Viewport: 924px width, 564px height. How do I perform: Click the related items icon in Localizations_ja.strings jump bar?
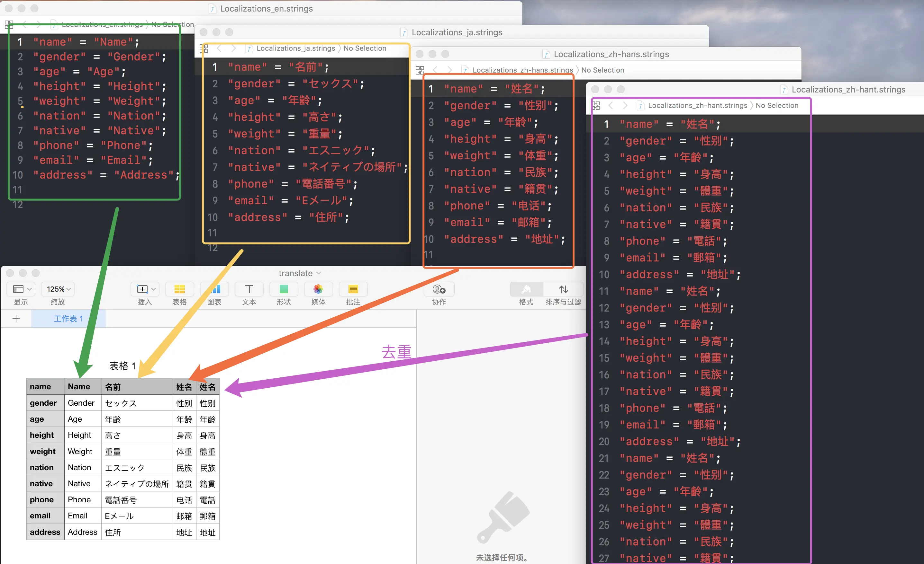[204, 48]
